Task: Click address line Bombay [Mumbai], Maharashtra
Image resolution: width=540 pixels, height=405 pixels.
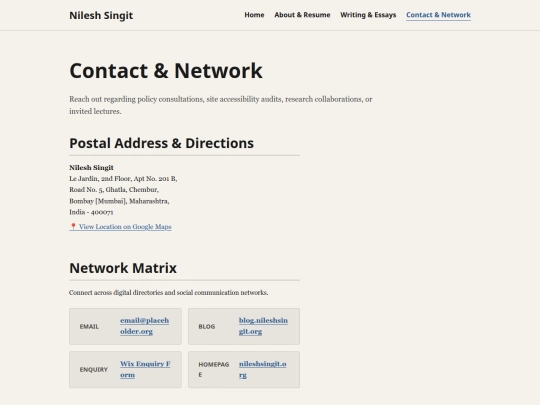Action: point(119,201)
